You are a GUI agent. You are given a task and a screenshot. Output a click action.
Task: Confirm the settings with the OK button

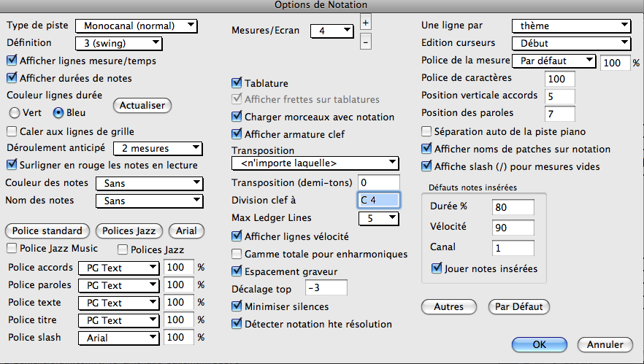coord(540,345)
